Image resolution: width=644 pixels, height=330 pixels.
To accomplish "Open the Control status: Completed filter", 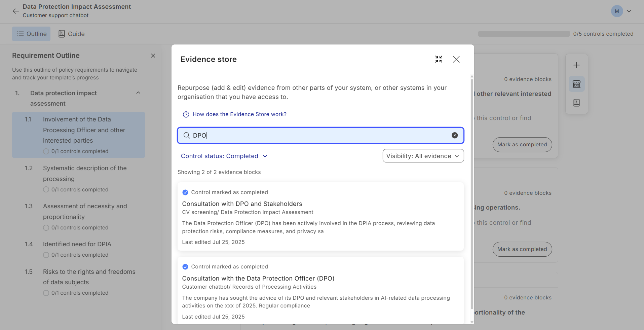I will [224, 156].
